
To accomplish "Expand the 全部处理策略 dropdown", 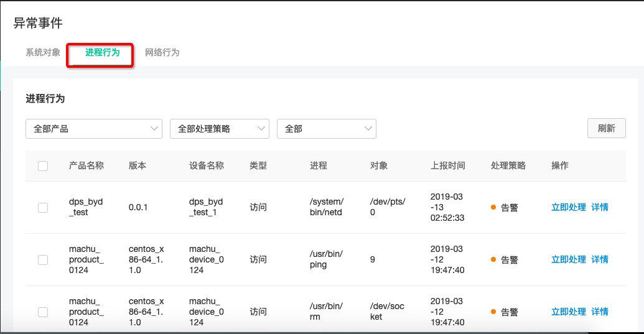I will 220,129.
